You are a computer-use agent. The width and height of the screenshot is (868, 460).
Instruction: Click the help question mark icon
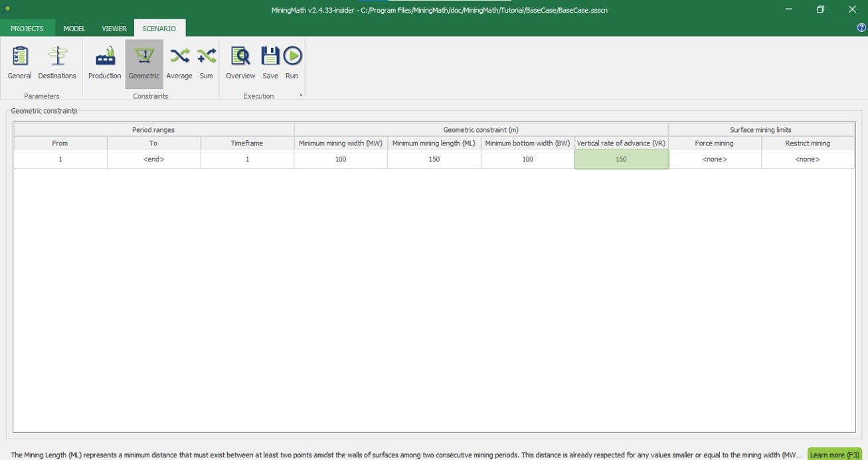[861, 28]
